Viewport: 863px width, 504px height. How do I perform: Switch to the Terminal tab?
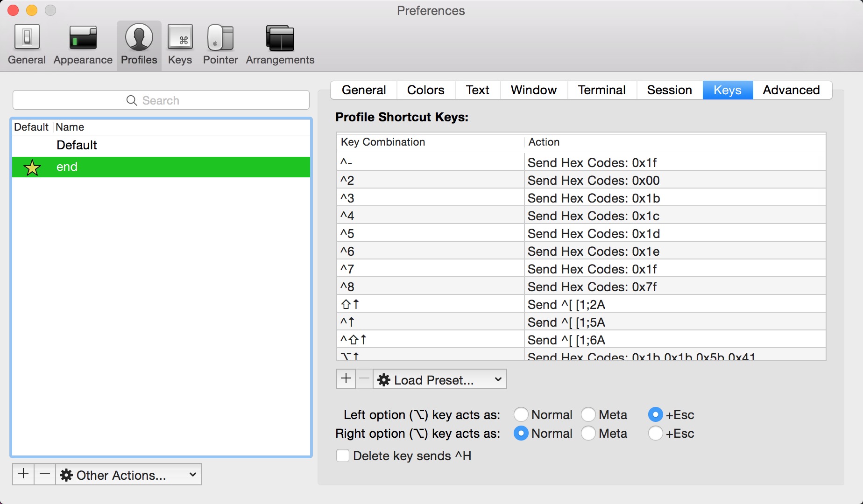[601, 90]
